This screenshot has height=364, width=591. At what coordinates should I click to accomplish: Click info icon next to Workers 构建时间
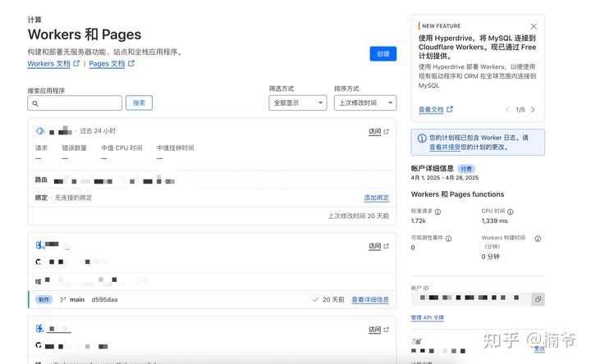tap(538, 239)
